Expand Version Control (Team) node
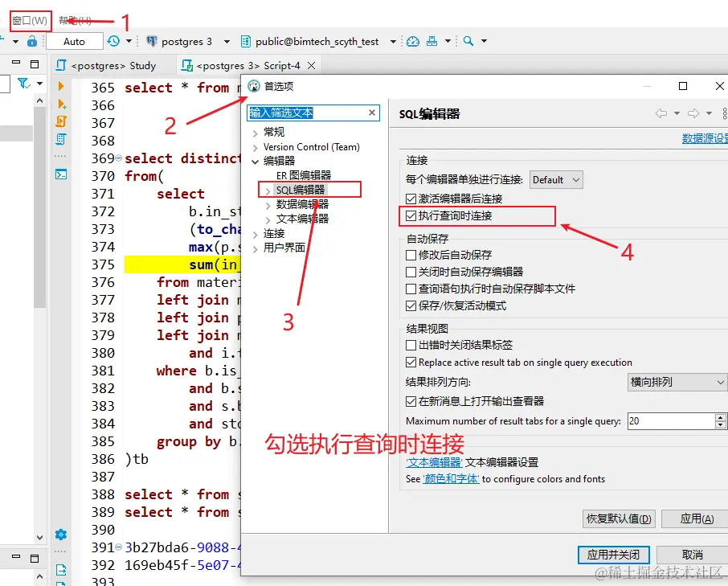The image size is (728, 586). pos(256,148)
